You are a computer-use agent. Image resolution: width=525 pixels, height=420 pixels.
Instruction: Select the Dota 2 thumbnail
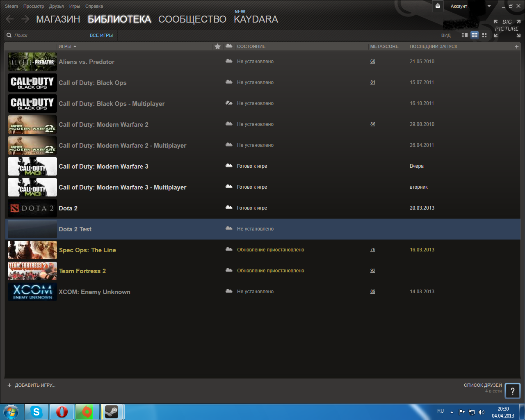[x=32, y=208]
